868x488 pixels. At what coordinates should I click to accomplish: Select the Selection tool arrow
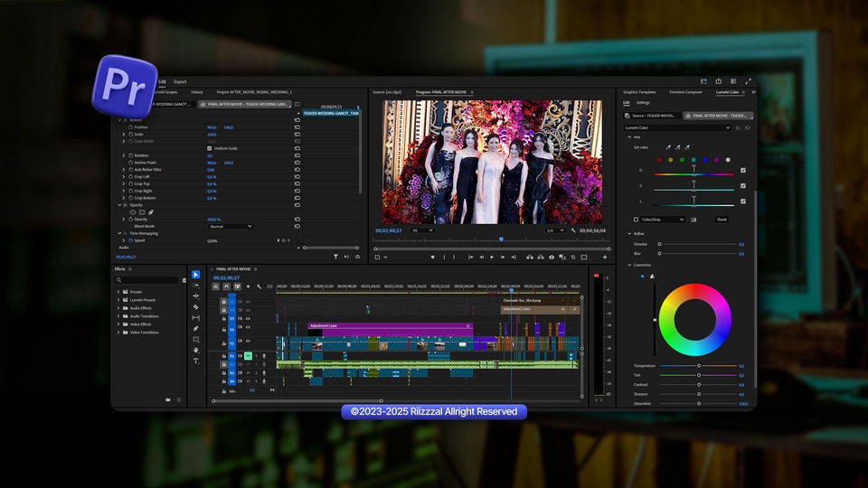[x=196, y=275]
